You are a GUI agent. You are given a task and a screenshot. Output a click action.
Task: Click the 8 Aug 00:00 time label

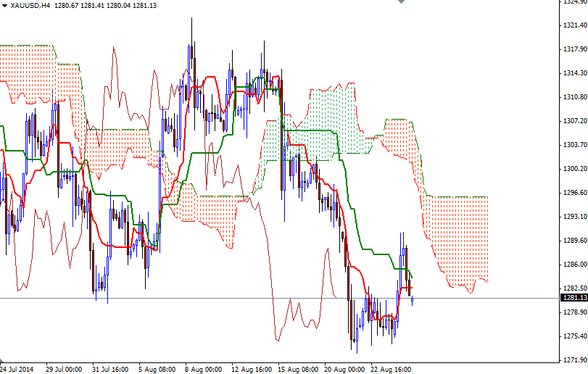pyautogui.click(x=202, y=368)
